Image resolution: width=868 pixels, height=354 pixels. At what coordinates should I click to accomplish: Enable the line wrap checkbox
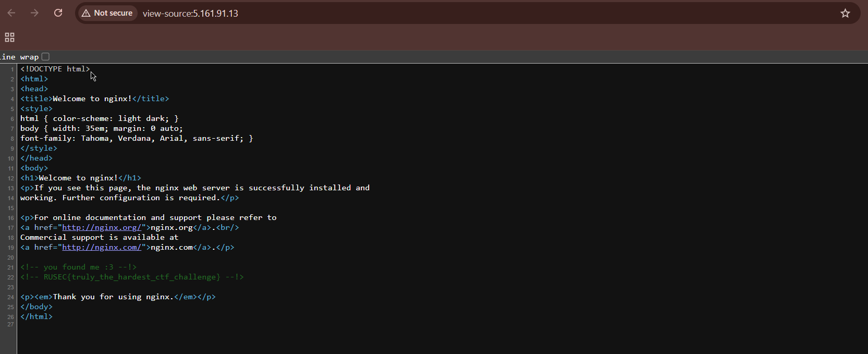(45, 57)
